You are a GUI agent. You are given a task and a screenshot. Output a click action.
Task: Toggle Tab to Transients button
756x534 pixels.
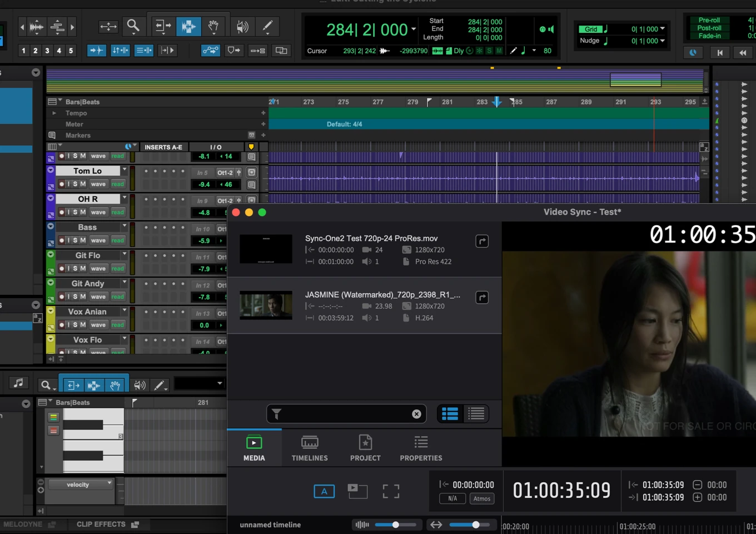pos(96,51)
